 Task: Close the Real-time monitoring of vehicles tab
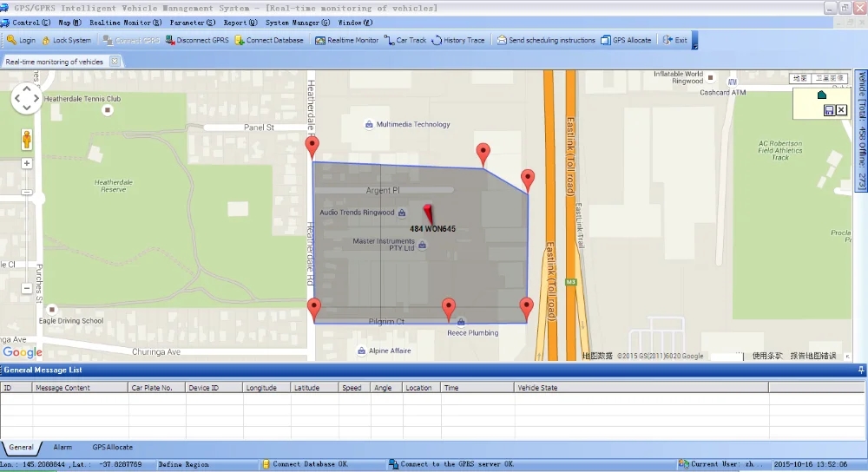pyautogui.click(x=115, y=62)
